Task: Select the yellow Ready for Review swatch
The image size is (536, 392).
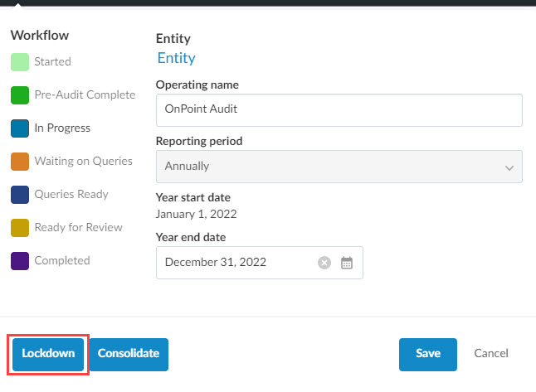Action: coord(20,228)
